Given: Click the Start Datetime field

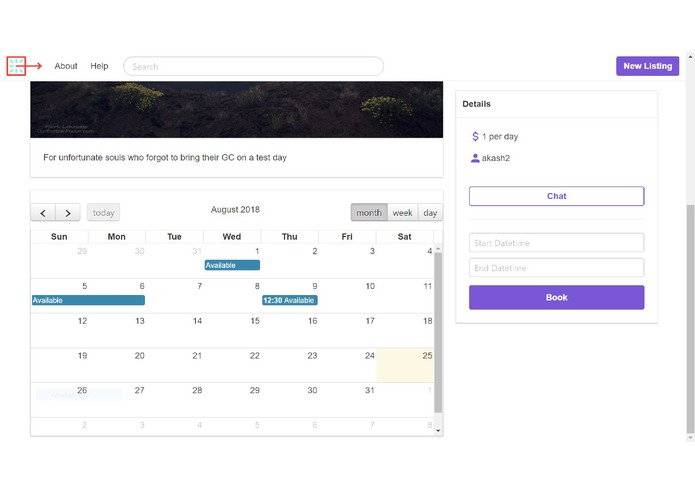Looking at the screenshot, I should [x=556, y=243].
